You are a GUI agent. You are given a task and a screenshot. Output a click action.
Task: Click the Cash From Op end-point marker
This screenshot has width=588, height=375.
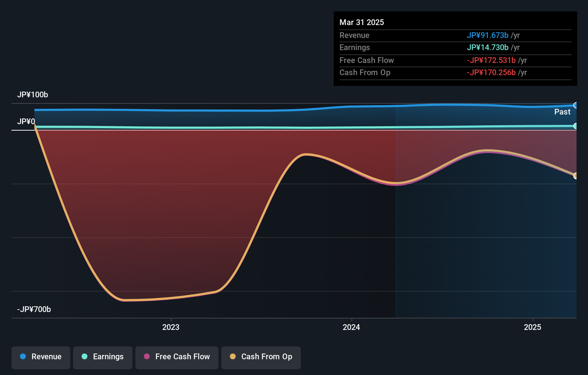[x=575, y=176]
